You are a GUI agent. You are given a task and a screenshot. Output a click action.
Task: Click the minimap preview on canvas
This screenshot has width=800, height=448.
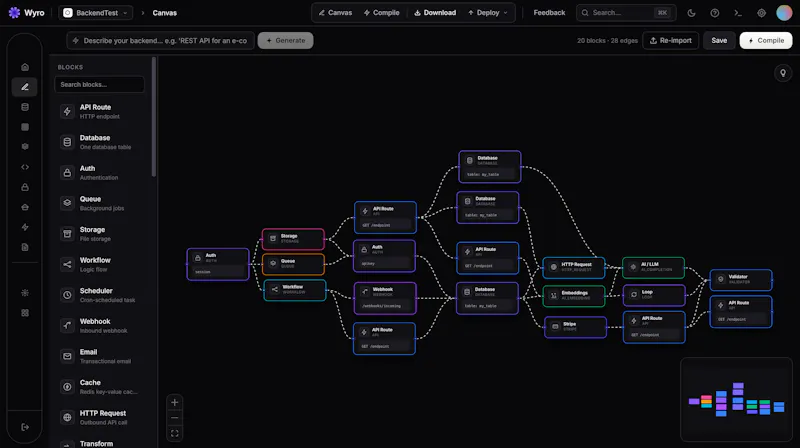pos(736,399)
